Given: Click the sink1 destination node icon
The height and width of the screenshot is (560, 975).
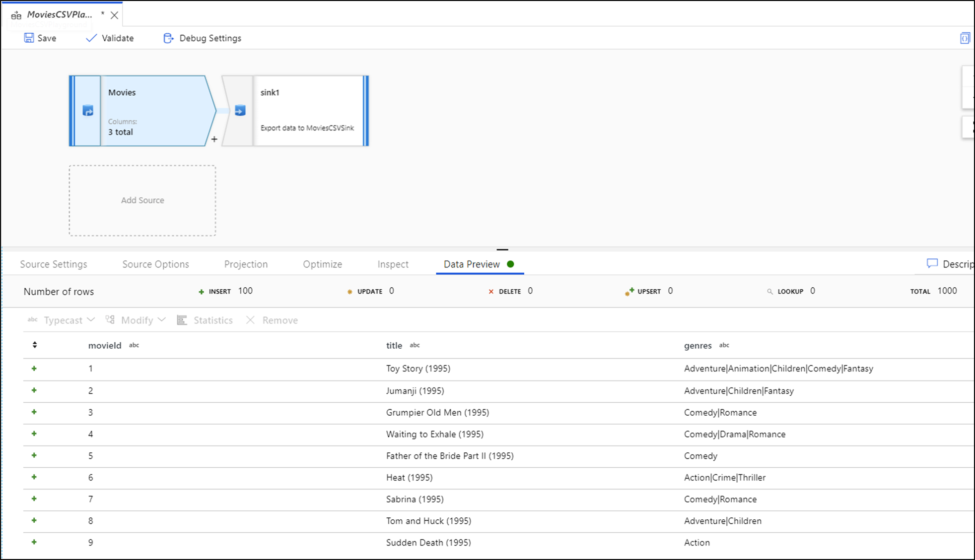Looking at the screenshot, I should 239,110.
